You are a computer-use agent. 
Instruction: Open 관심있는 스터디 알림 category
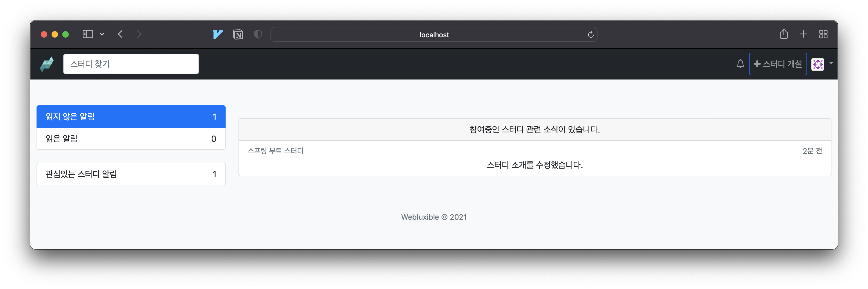click(131, 174)
